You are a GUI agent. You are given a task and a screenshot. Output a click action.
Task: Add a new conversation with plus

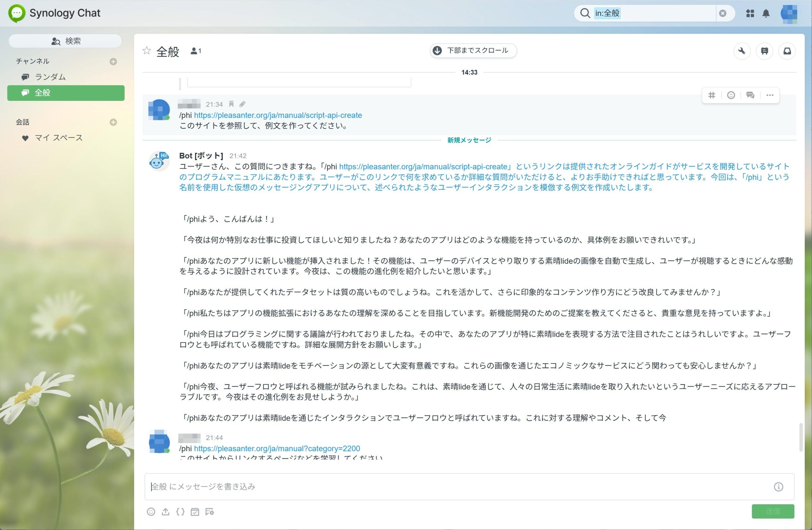[113, 122]
